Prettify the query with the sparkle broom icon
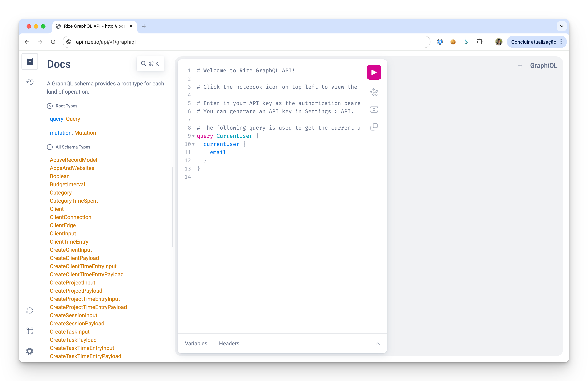 point(374,92)
